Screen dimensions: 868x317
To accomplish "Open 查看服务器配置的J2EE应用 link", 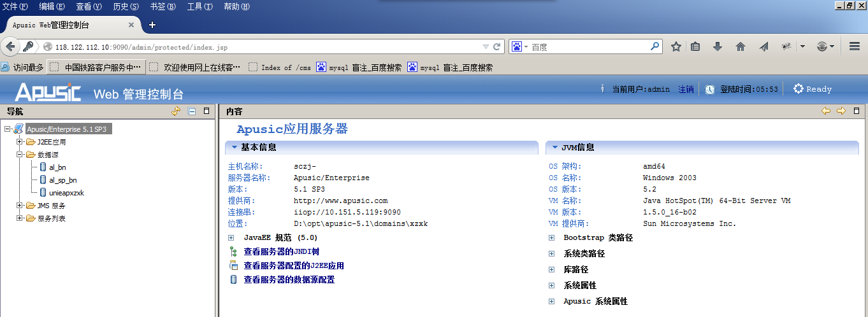I will 294,266.
